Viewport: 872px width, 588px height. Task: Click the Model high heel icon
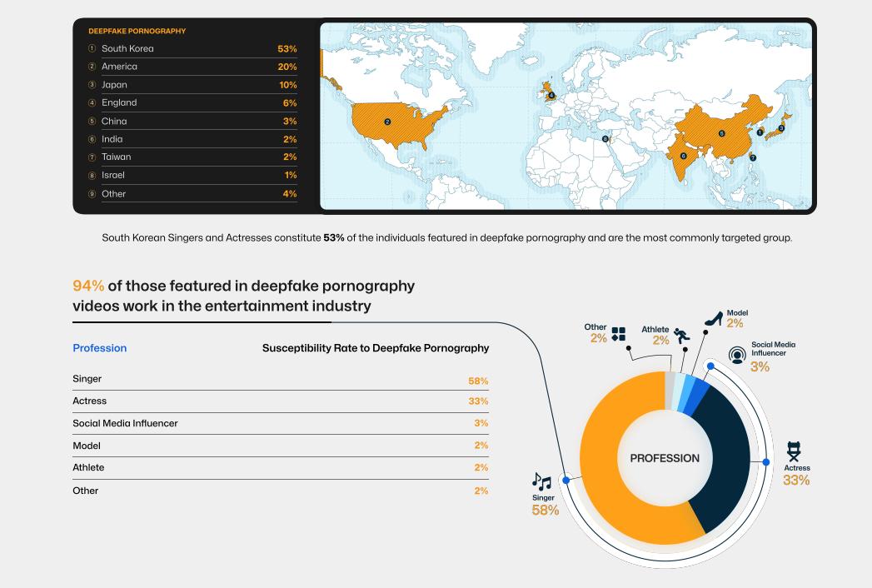(x=714, y=319)
